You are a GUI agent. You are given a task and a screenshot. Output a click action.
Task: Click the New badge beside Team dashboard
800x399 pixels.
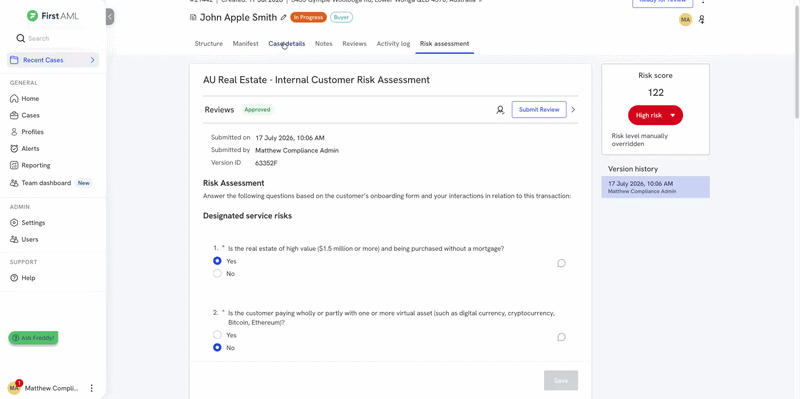click(84, 183)
